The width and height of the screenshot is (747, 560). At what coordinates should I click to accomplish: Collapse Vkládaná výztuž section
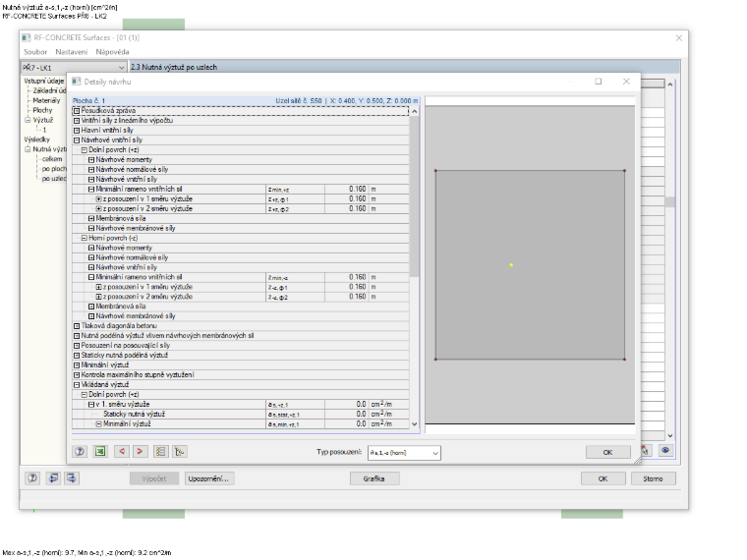coord(77,384)
